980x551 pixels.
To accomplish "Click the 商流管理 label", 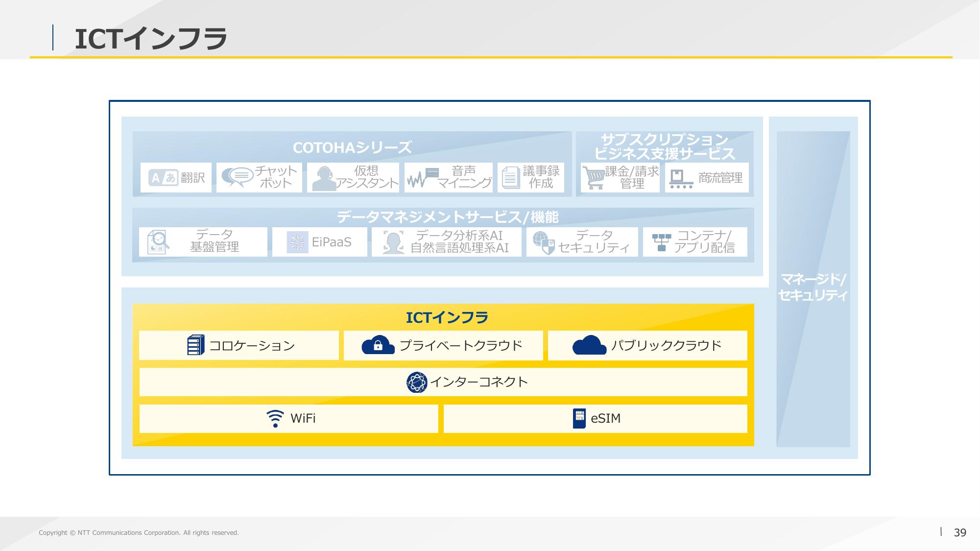I will pyautogui.click(x=720, y=178).
